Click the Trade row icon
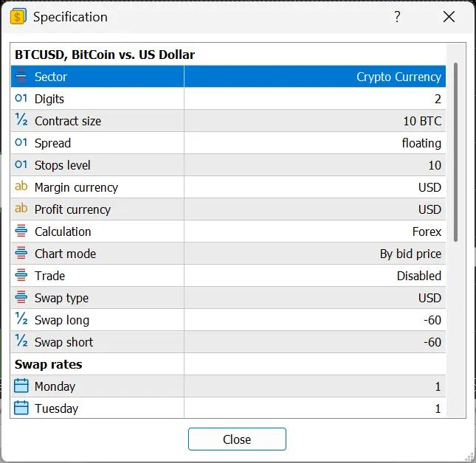The width and height of the screenshot is (476, 463). click(21, 275)
